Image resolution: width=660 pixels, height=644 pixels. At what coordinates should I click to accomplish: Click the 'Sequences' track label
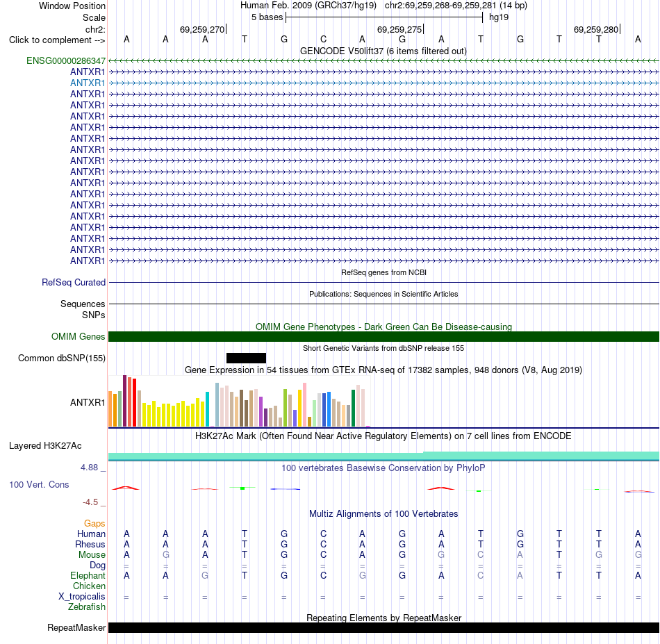(83, 304)
